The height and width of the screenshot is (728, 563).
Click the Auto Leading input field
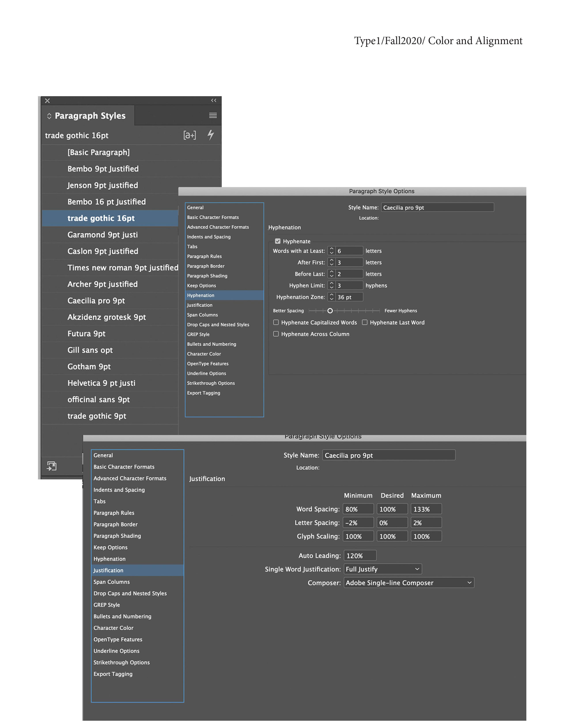click(x=359, y=556)
